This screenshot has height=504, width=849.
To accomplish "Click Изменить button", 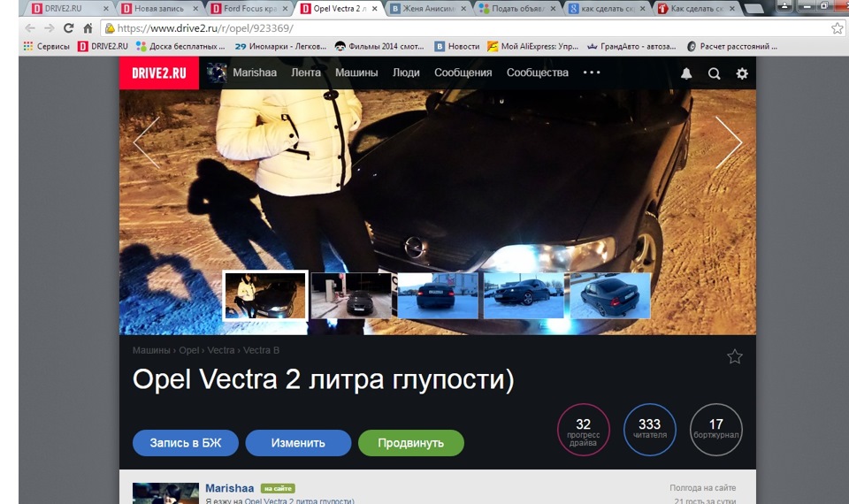I will pos(298,443).
